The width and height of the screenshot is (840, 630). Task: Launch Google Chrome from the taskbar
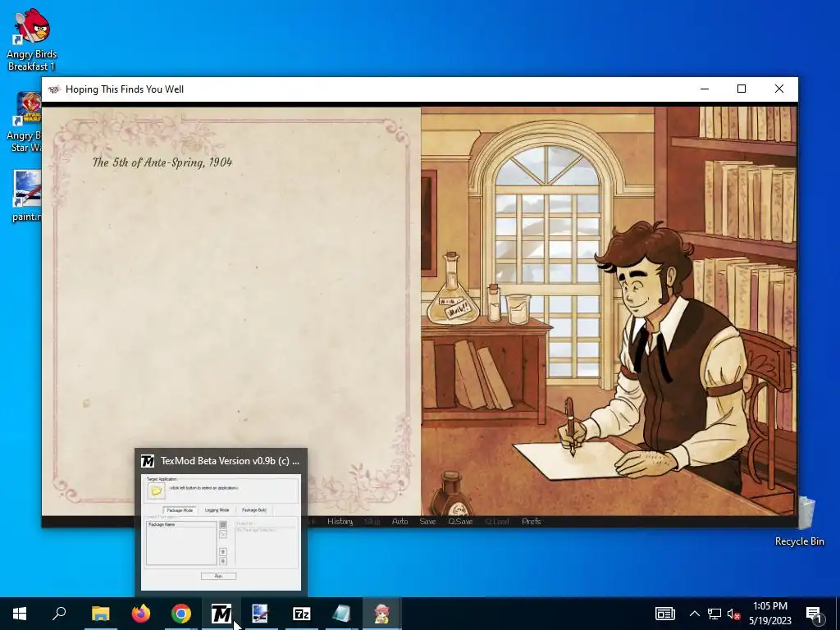[x=181, y=614]
